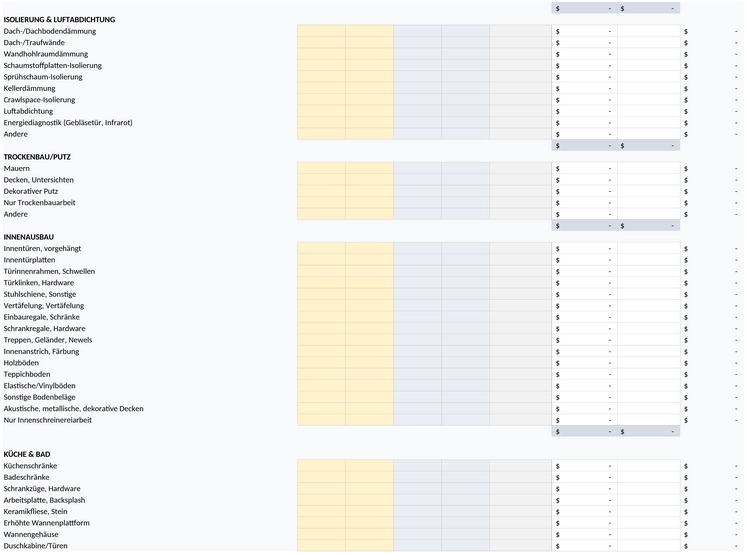Select Stuhlschiene, Sonstige label
746x553 pixels.
(x=39, y=294)
